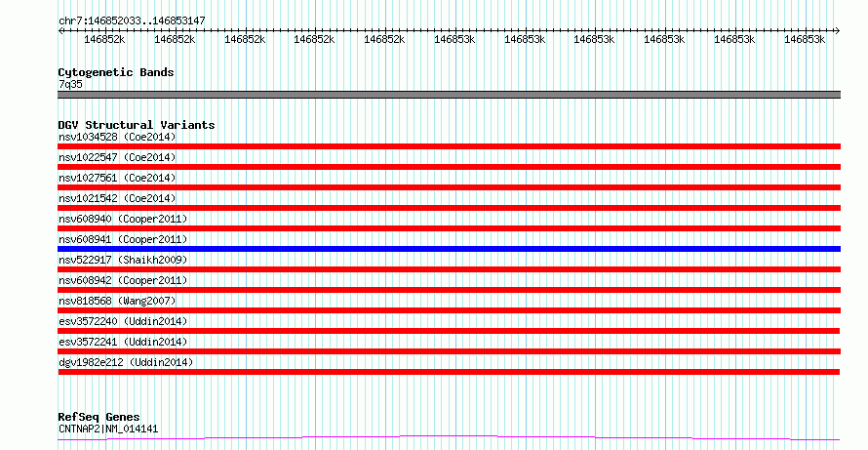Select the red bar under nsv818568
This screenshot has width=868, height=450.
point(449,310)
